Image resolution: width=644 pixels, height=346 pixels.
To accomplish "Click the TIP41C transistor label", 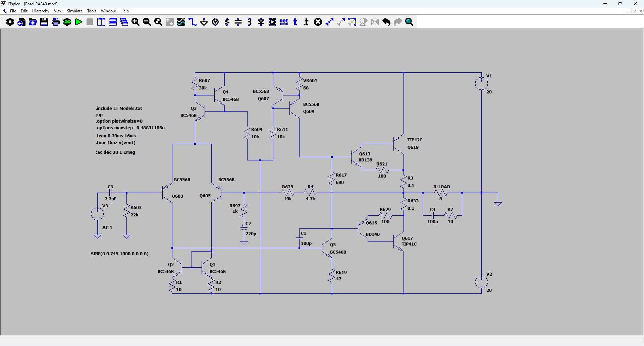I will tap(409, 244).
